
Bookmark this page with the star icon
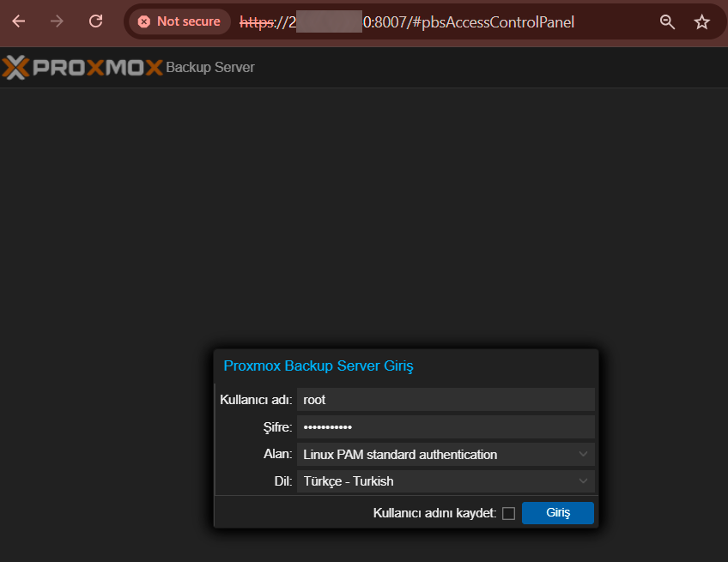pos(701,21)
